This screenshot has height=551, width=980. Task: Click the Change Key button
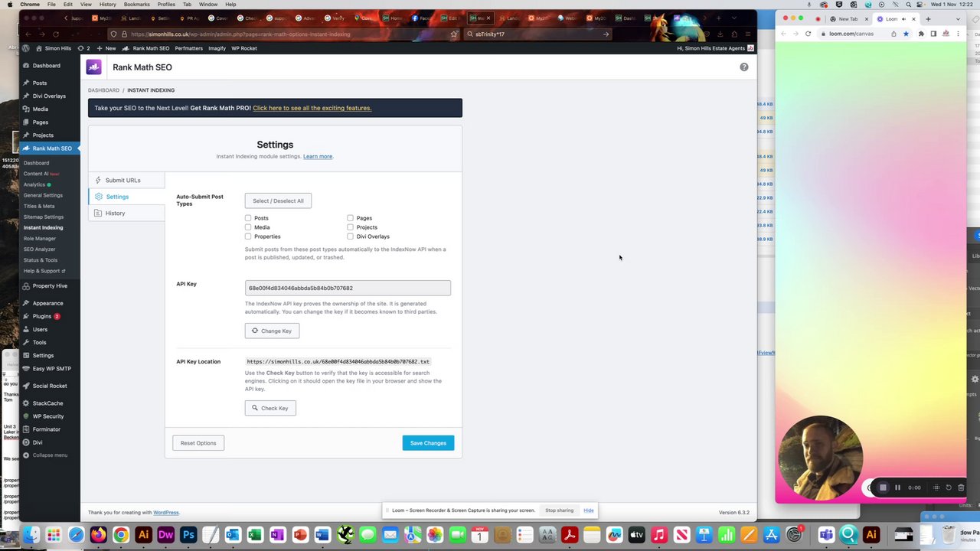pyautogui.click(x=272, y=331)
